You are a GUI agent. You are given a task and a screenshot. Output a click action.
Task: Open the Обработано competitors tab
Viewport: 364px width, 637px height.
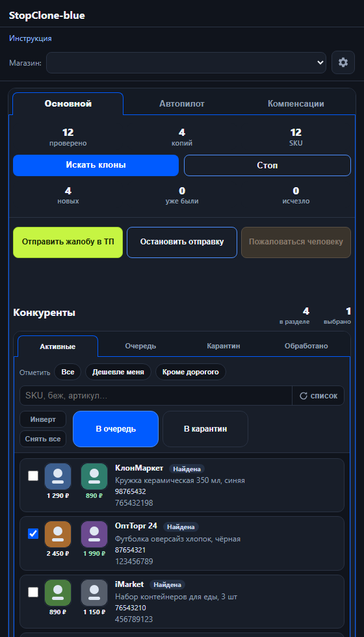(306, 346)
